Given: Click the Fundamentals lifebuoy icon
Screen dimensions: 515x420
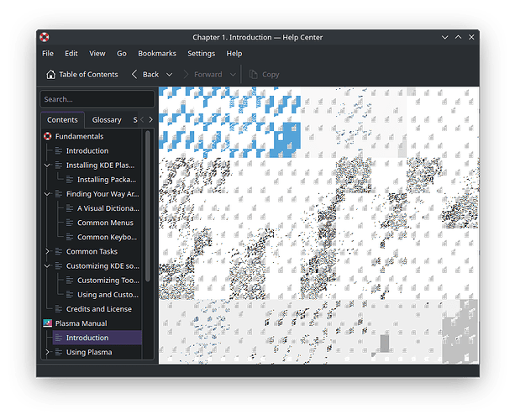Looking at the screenshot, I should [x=48, y=136].
